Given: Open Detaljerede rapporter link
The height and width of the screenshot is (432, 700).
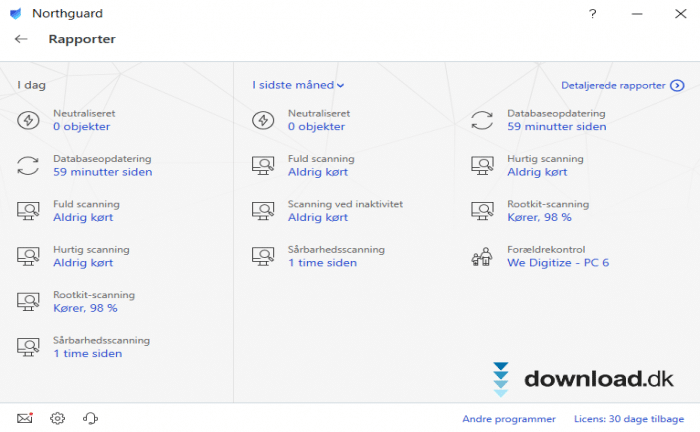Looking at the screenshot, I should [613, 86].
